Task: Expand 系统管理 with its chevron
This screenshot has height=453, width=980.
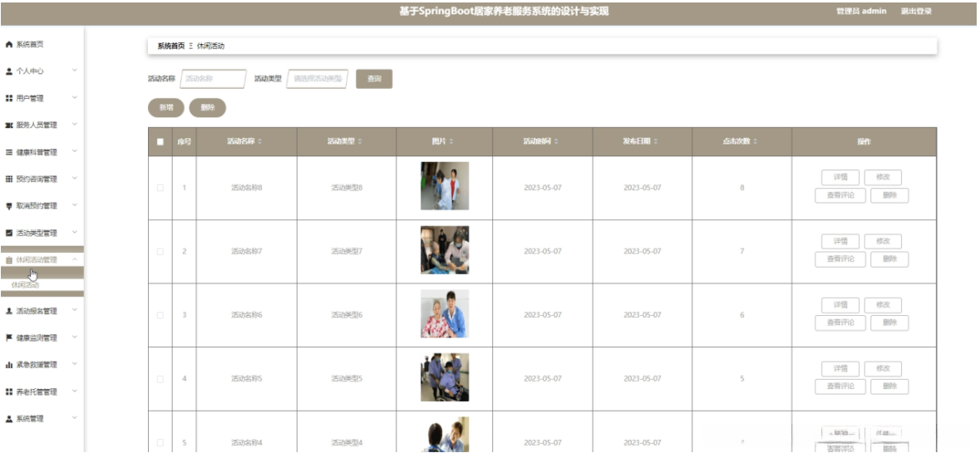Action: point(74,418)
